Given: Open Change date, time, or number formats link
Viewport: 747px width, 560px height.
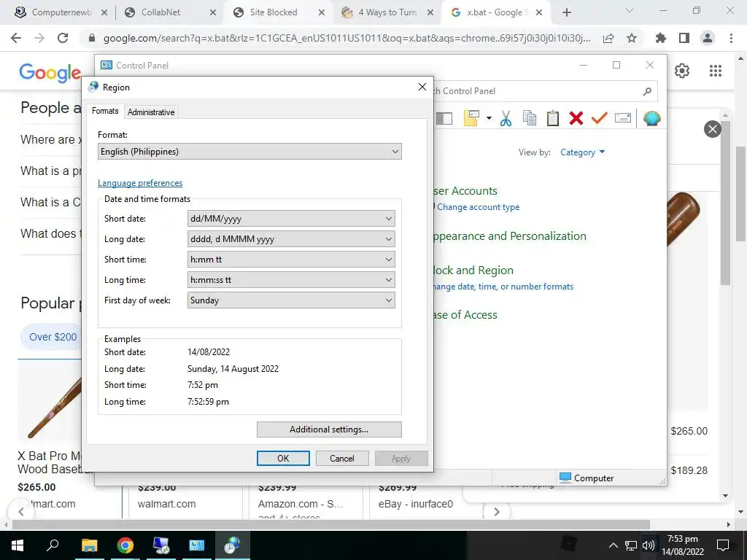Looking at the screenshot, I should 503,287.
